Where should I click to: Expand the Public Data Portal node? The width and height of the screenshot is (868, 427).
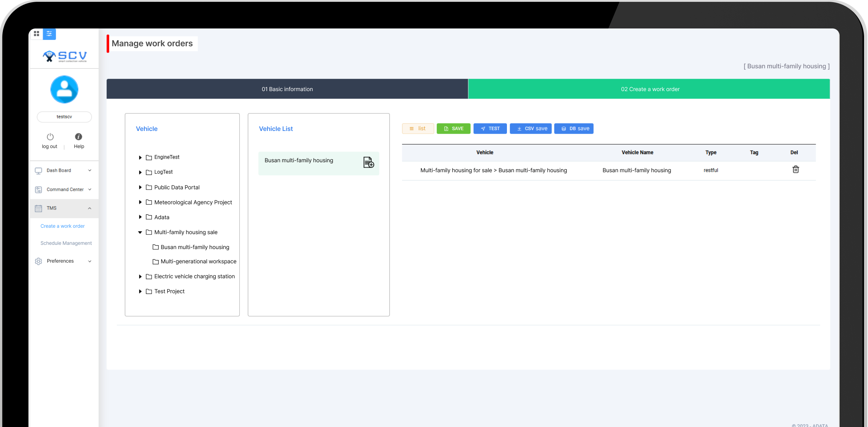pyautogui.click(x=140, y=187)
